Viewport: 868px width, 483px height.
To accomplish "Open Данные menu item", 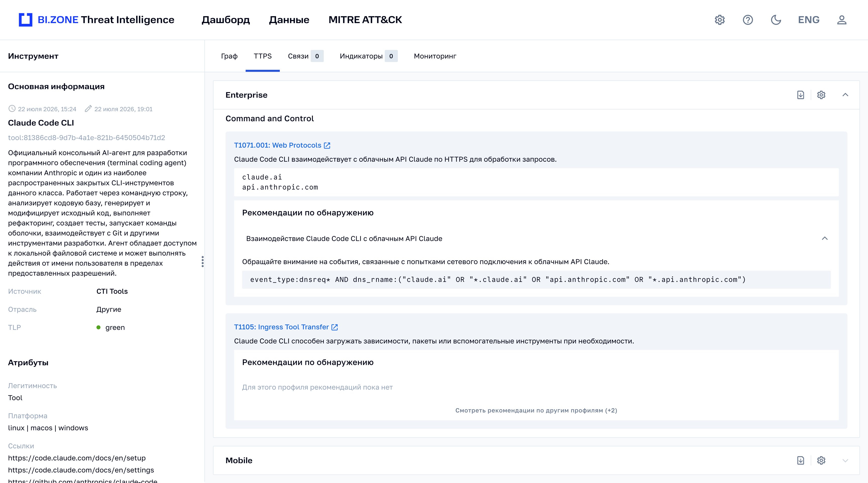I will pyautogui.click(x=289, y=20).
